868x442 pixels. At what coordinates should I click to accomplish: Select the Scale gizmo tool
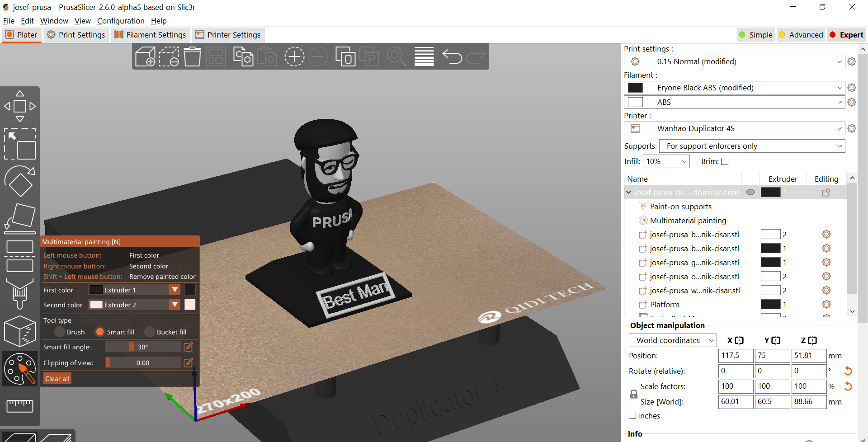[20, 144]
